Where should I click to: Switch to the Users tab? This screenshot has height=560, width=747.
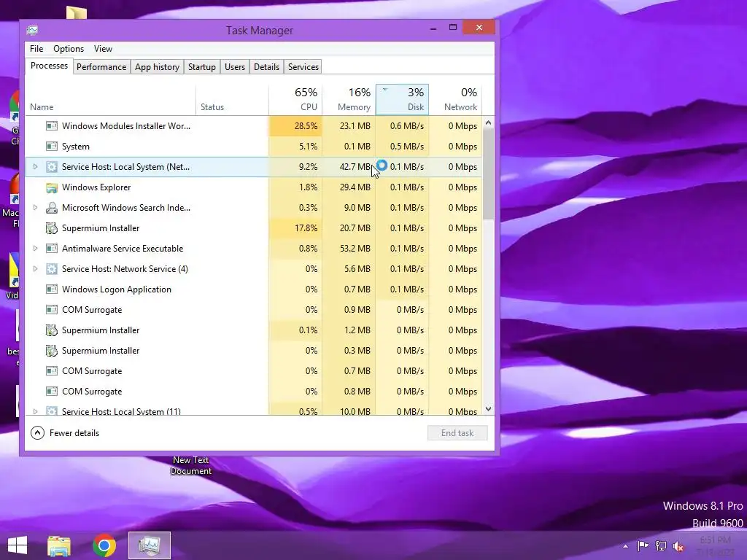tap(235, 67)
